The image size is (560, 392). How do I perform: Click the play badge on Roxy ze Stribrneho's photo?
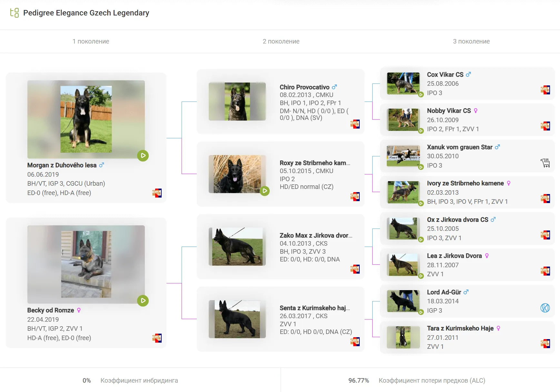tap(265, 191)
